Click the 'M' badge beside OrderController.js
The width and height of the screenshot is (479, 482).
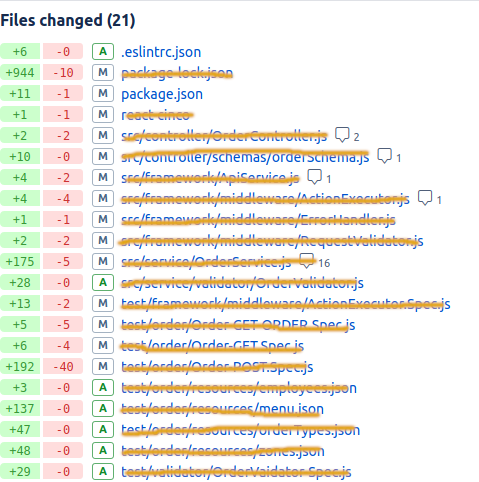pyautogui.click(x=103, y=136)
